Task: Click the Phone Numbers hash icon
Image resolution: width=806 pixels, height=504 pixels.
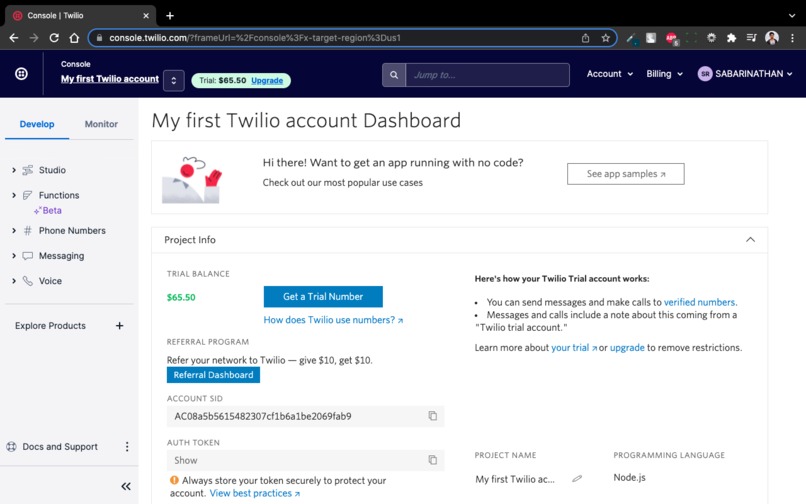Action: (28, 230)
